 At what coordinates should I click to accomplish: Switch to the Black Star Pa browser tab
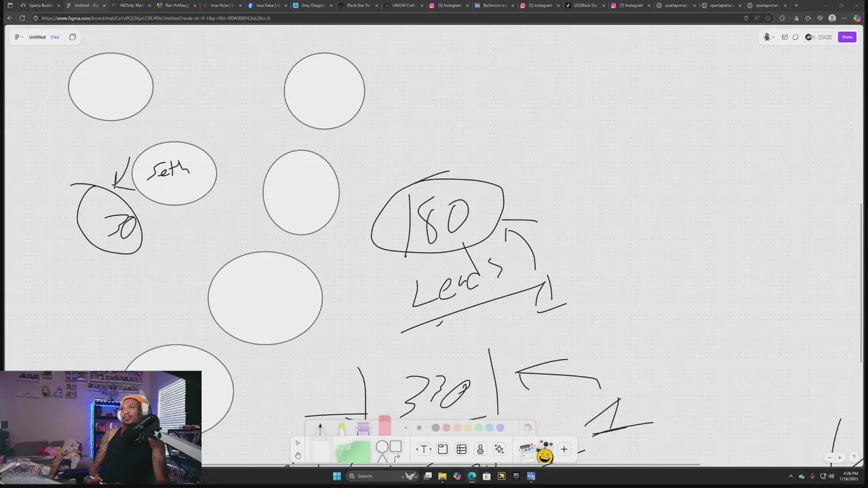[x=357, y=5]
